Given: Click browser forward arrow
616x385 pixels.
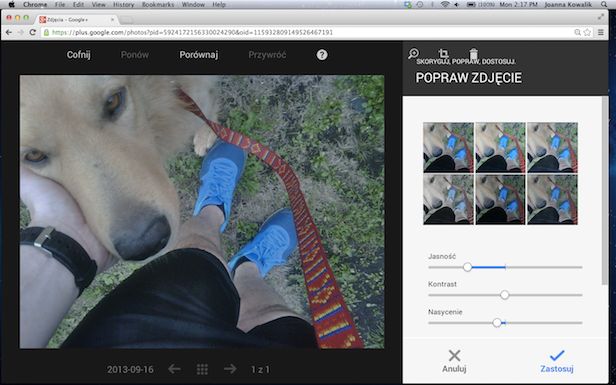Looking at the screenshot, I should (20, 32).
